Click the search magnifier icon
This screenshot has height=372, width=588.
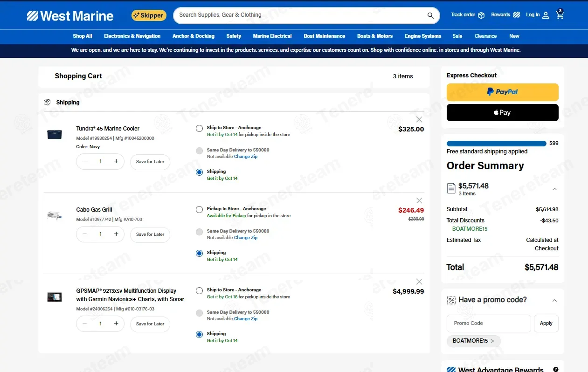coord(430,15)
